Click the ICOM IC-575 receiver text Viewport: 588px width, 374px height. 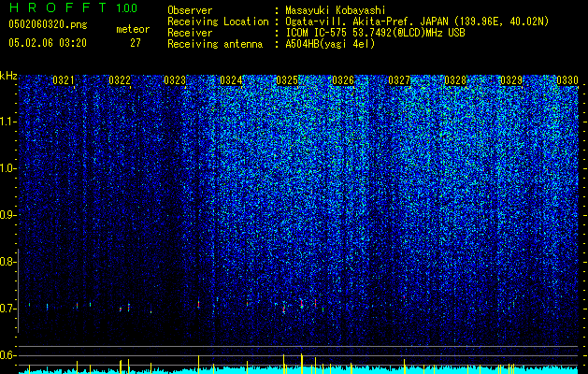[375, 33]
